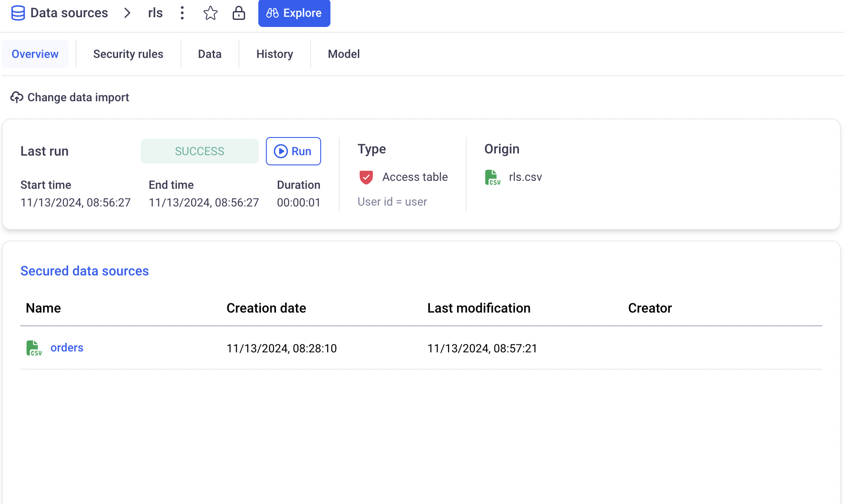Click Change data import link
The width and height of the screenshot is (844, 504).
[x=78, y=97]
